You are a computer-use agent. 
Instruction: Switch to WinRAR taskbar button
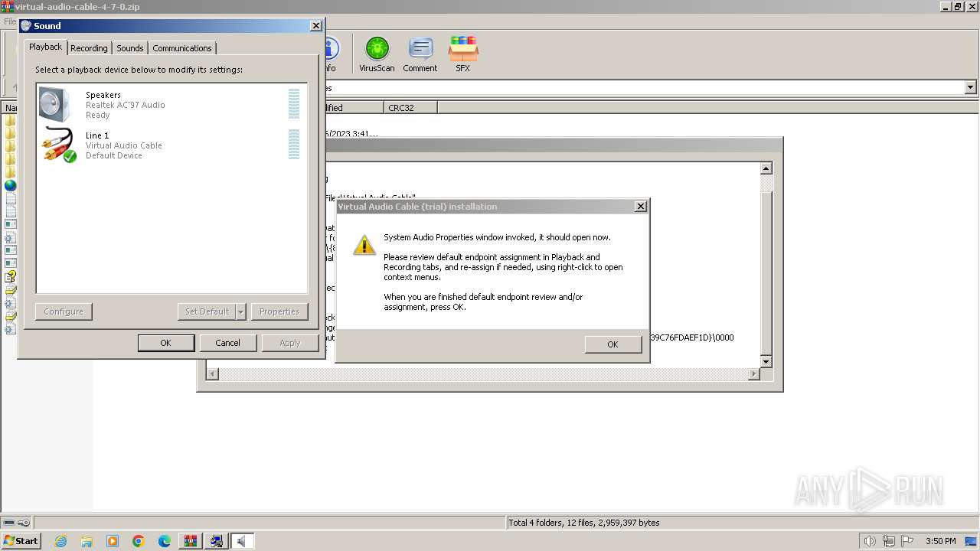tap(191, 541)
